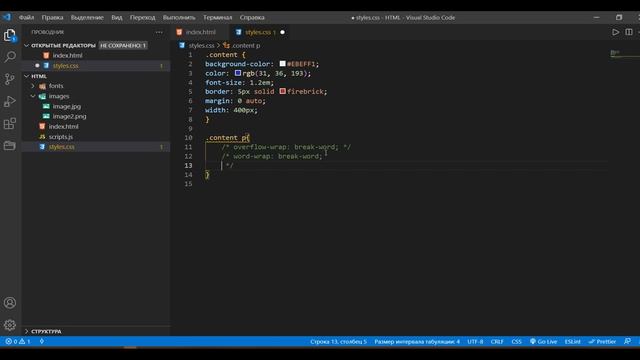Click the UTF-8 encoding indicator

(x=475, y=342)
